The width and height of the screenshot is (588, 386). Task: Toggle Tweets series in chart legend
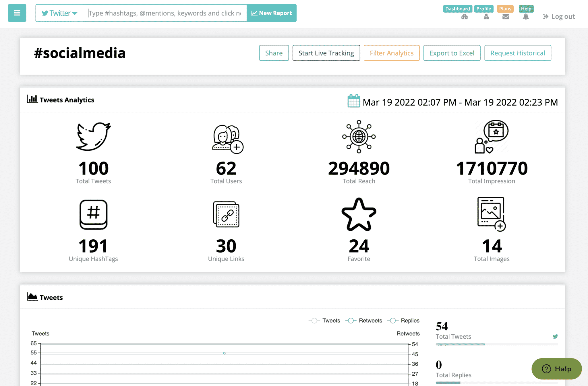(325, 321)
